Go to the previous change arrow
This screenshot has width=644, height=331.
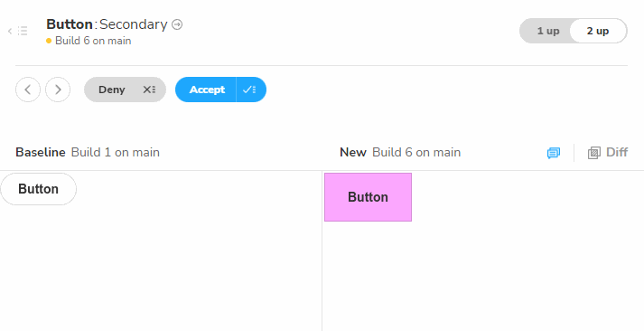click(x=28, y=90)
